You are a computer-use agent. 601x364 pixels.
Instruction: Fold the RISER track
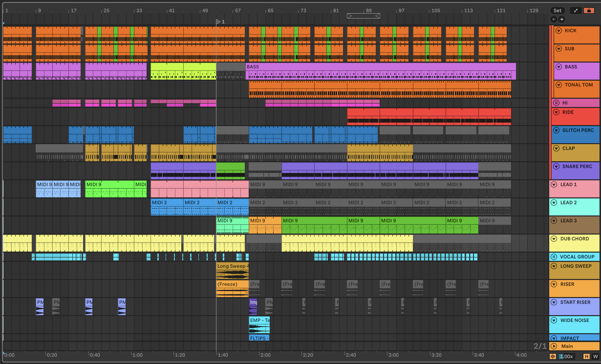point(554,284)
